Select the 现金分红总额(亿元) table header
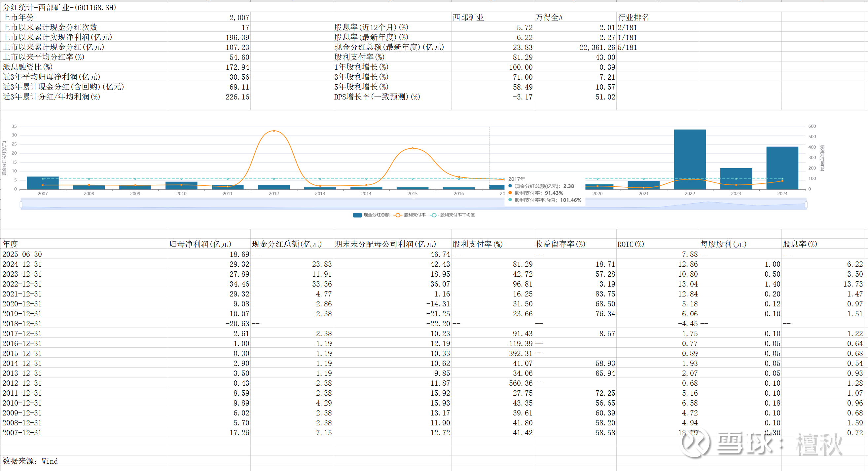This screenshot has width=868, height=471. (x=291, y=244)
